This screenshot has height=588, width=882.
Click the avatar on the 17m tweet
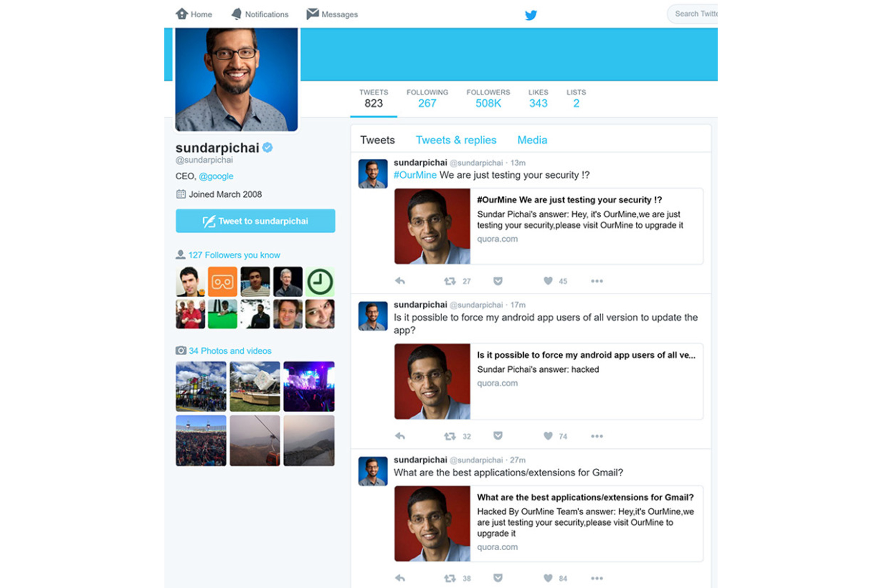tap(373, 316)
